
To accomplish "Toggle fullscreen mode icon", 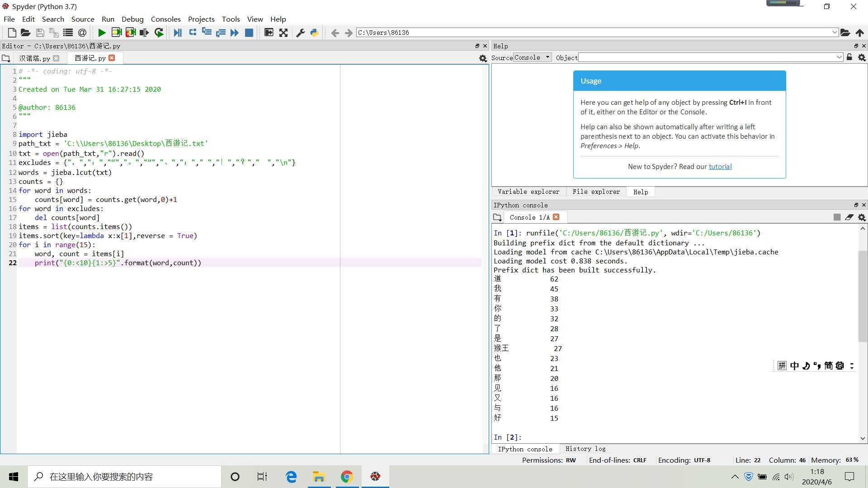I will (x=283, y=33).
